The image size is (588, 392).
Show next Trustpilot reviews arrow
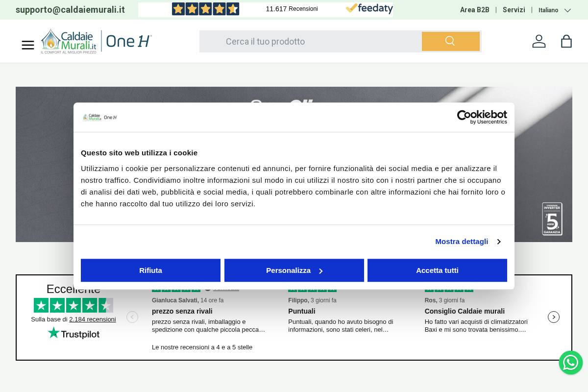point(554,317)
